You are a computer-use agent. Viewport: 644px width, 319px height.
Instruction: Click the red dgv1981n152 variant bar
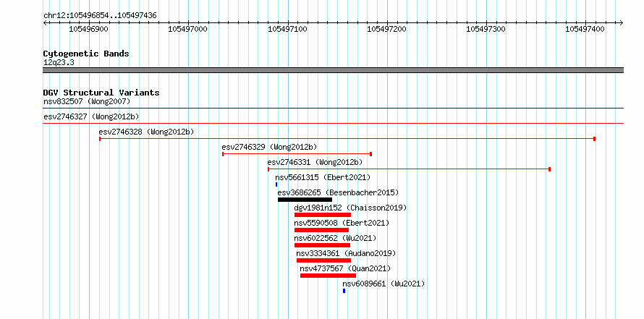coord(323,215)
